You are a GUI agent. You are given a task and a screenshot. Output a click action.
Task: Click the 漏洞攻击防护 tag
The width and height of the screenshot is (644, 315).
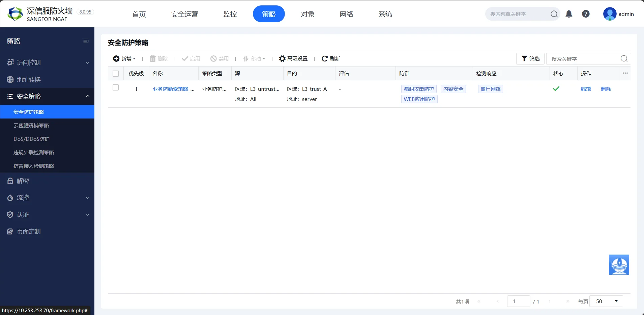pyautogui.click(x=419, y=89)
